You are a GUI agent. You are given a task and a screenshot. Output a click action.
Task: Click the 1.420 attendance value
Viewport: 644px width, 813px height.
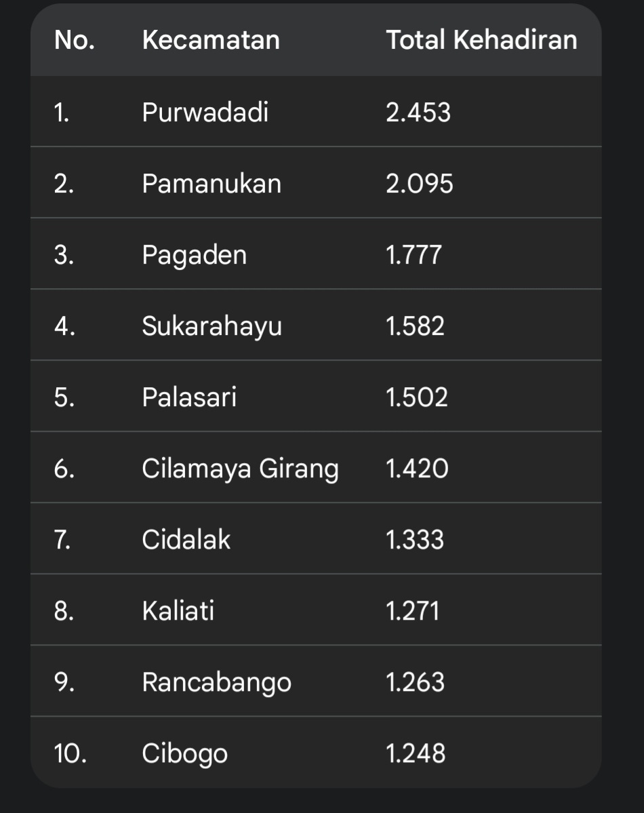click(x=417, y=469)
